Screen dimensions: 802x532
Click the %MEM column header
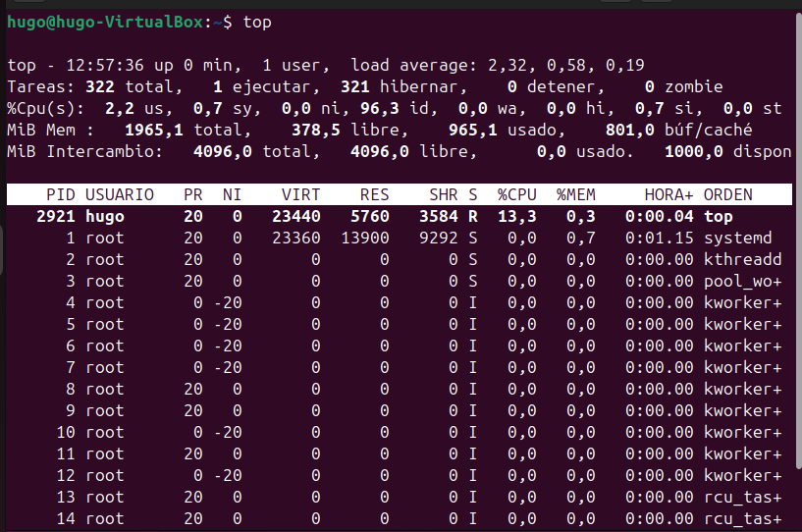575,194
